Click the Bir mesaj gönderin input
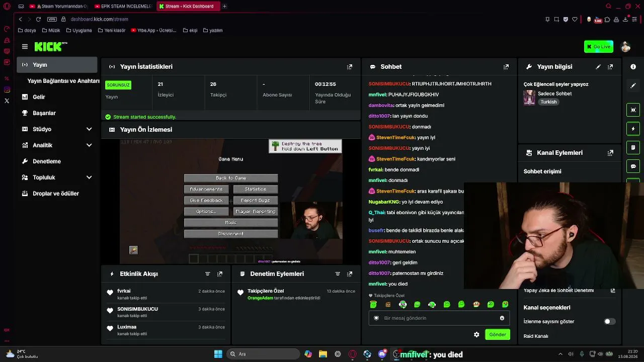The height and width of the screenshot is (362, 644). [x=439, y=318]
